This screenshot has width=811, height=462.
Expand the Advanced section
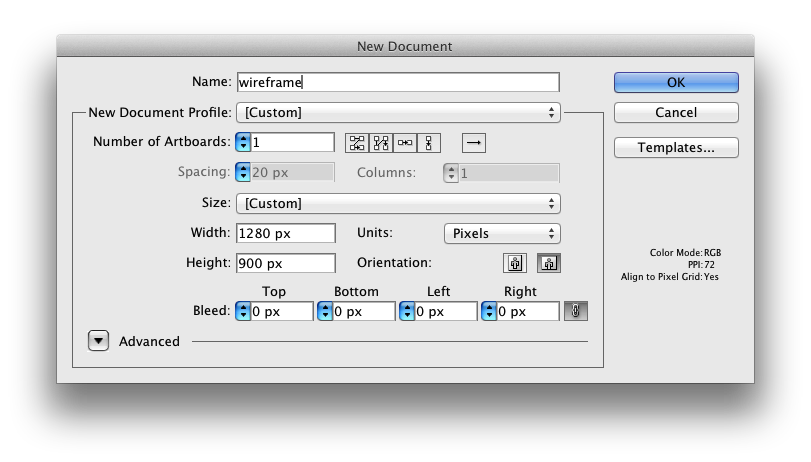tap(98, 341)
